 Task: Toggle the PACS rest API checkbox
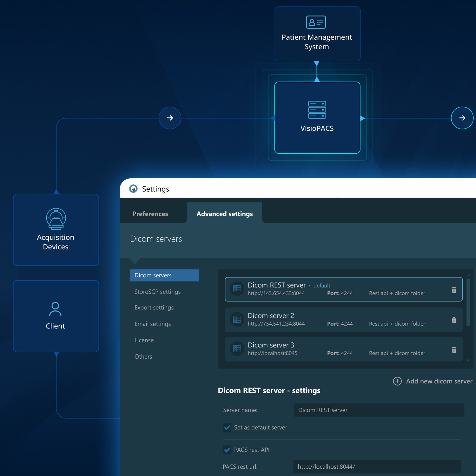click(x=227, y=450)
